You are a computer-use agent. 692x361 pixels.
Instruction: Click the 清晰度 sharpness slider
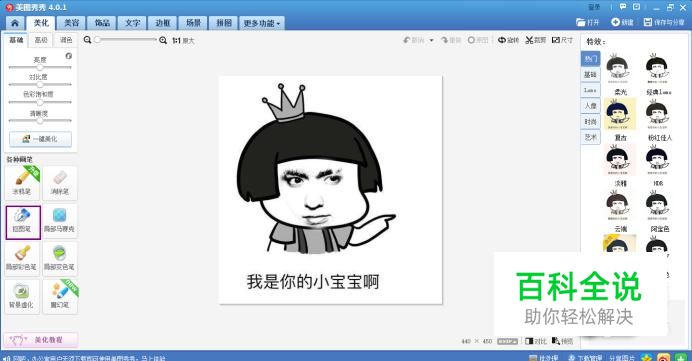coord(40,120)
